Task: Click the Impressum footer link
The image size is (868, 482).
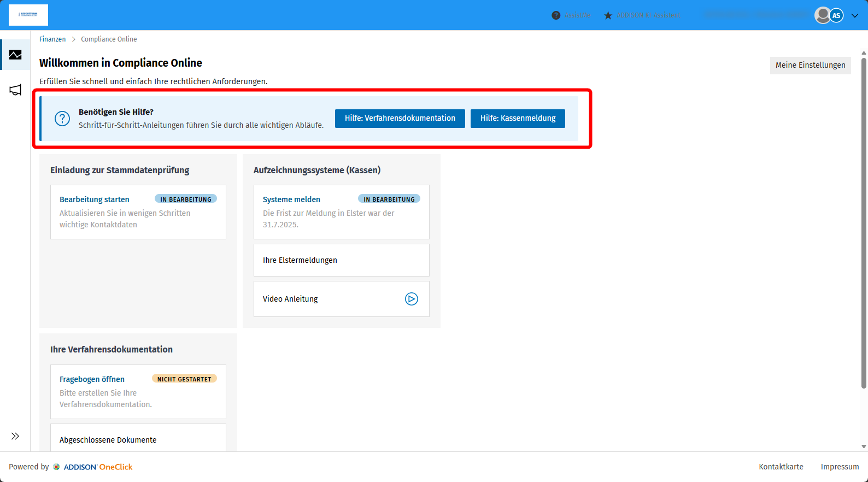Action: pos(840,467)
